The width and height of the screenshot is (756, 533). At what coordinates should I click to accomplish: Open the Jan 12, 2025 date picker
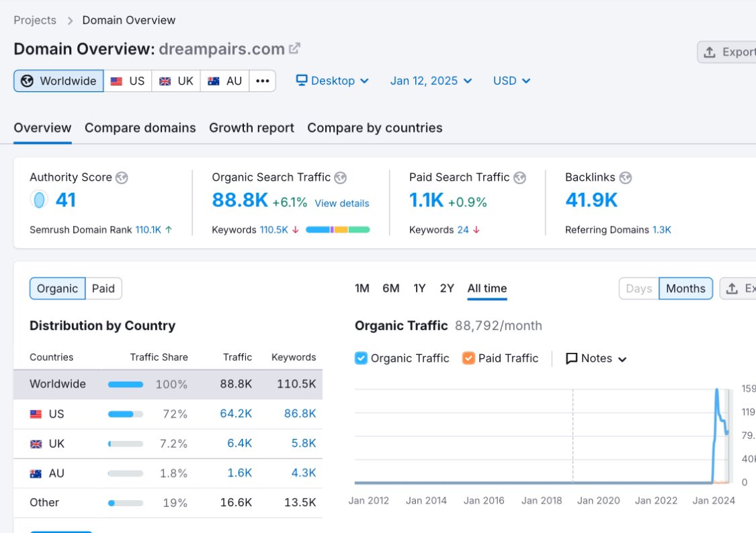click(x=431, y=81)
